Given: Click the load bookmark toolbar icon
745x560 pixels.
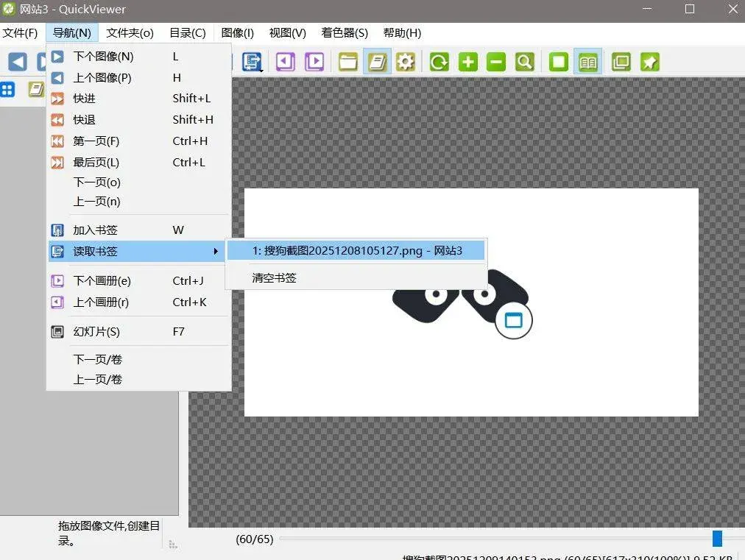Looking at the screenshot, I should click(252, 62).
